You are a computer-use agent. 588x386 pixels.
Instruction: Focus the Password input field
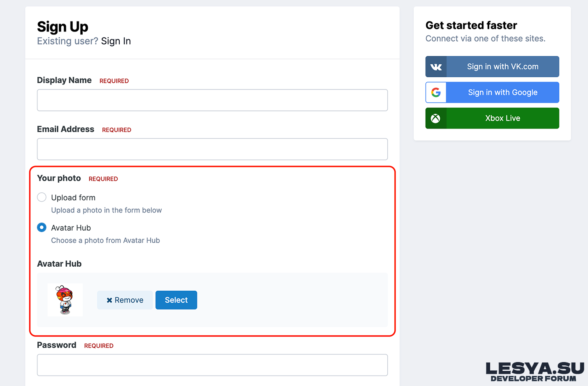tap(212, 365)
